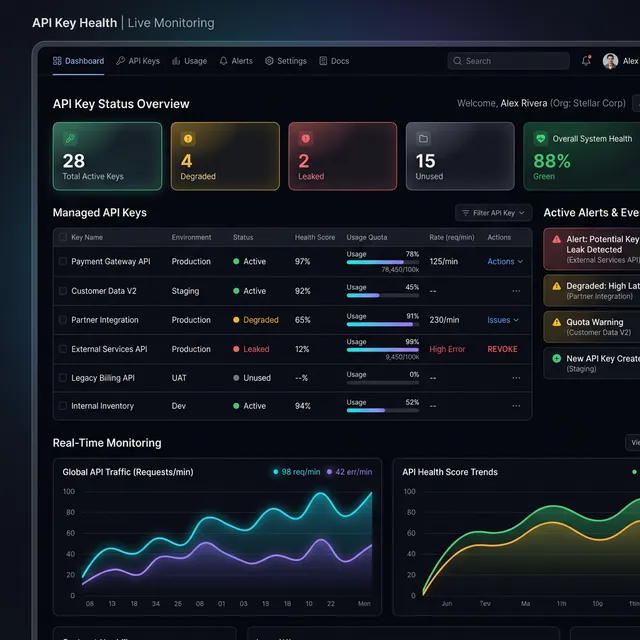Image resolution: width=640 pixels, height=640 pixels.
Task: Click Legacy Billing API usage bar 0%
Action: [383, 383]
